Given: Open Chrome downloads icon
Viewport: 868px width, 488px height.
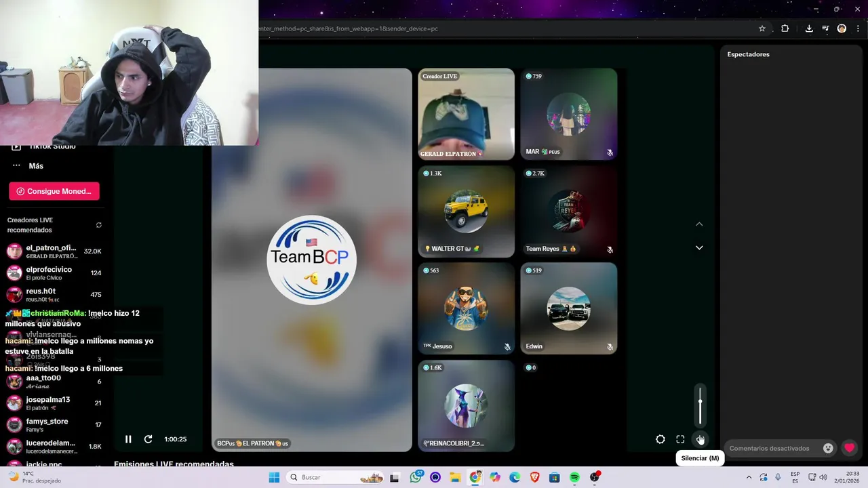Looking at the screenshot, I should [x=809, y=28].
